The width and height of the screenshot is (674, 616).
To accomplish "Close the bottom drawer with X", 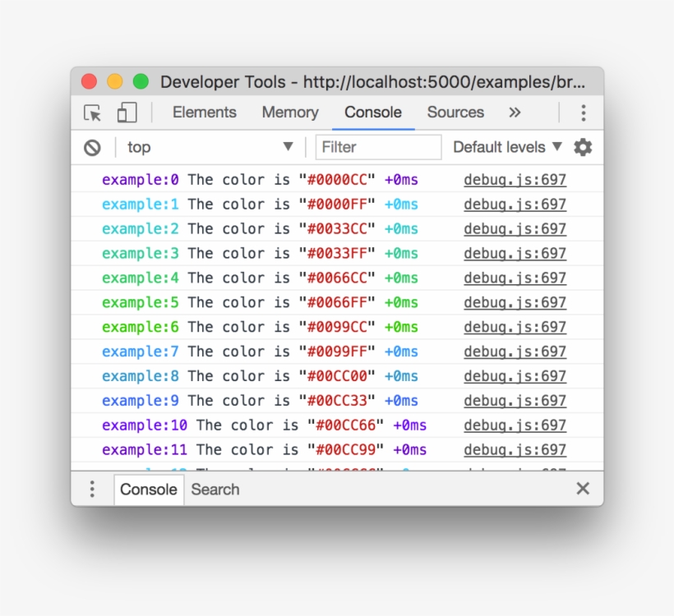I will click(583, 489).
